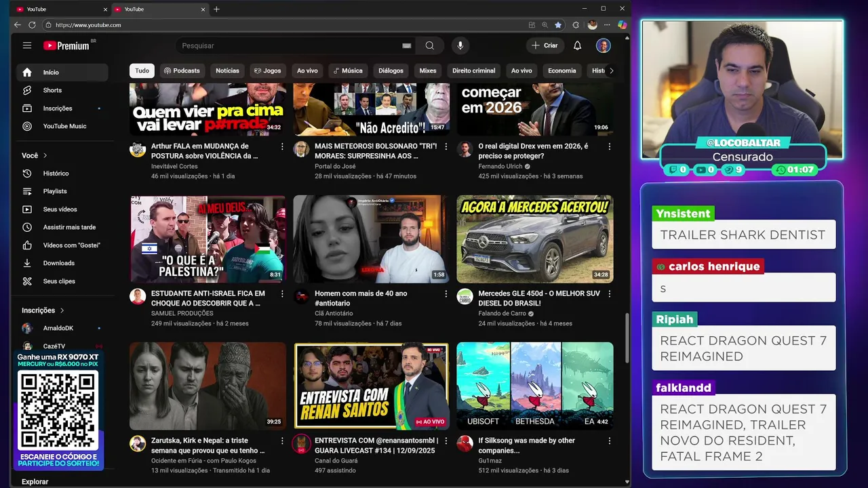
Task: Open the notifications bell
Action: (x=577, y=45)
